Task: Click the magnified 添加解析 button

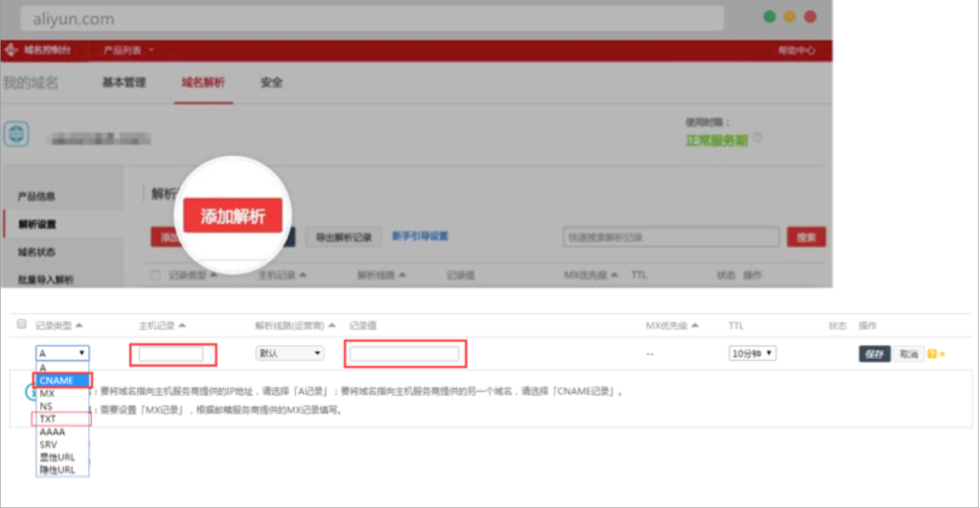Action: (x=233, y=216)
